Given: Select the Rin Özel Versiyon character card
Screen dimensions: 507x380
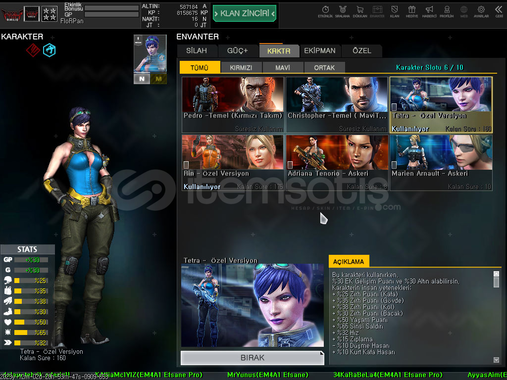Looking at the screenshot, I should tap(233, 162).
